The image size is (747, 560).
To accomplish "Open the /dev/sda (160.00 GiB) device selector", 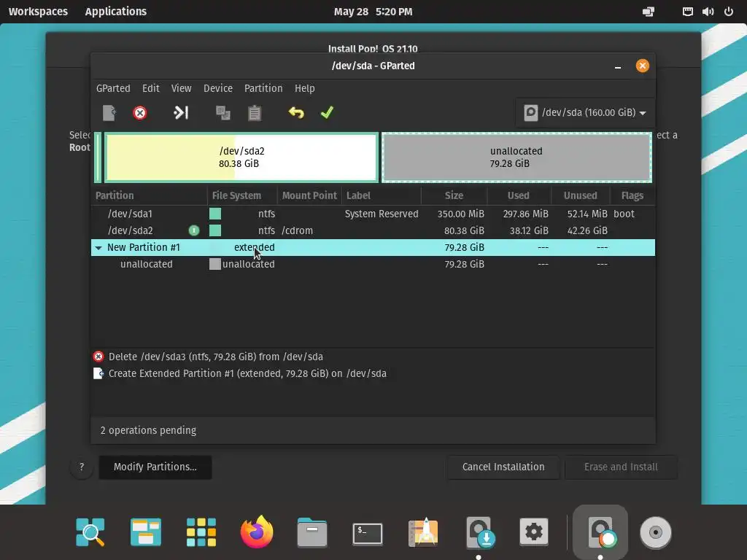I will click(x=584, y=113).
